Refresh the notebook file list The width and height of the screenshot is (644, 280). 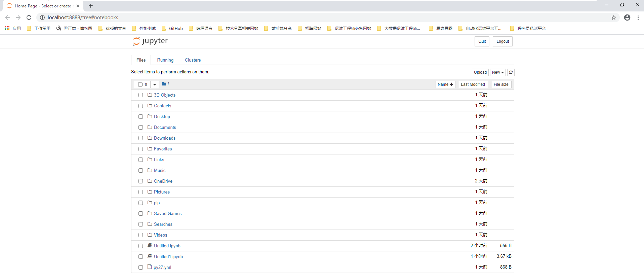[x=511, y=72]
